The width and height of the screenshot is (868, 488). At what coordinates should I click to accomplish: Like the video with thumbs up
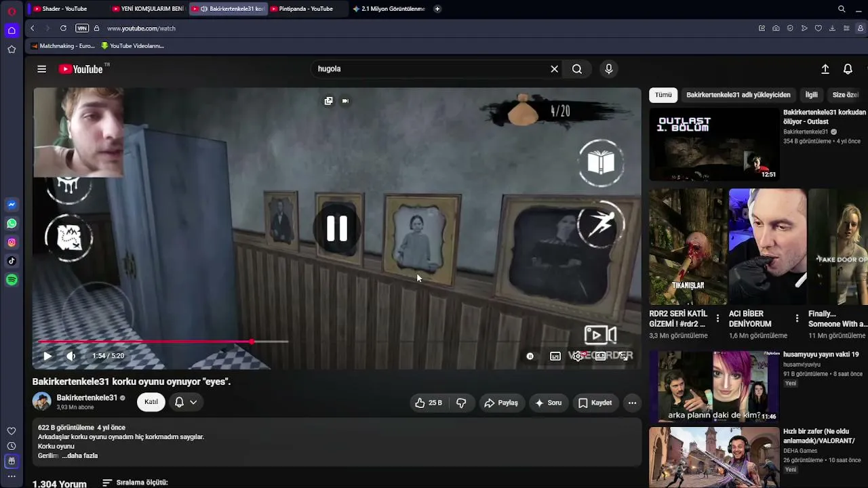(429, 403)
